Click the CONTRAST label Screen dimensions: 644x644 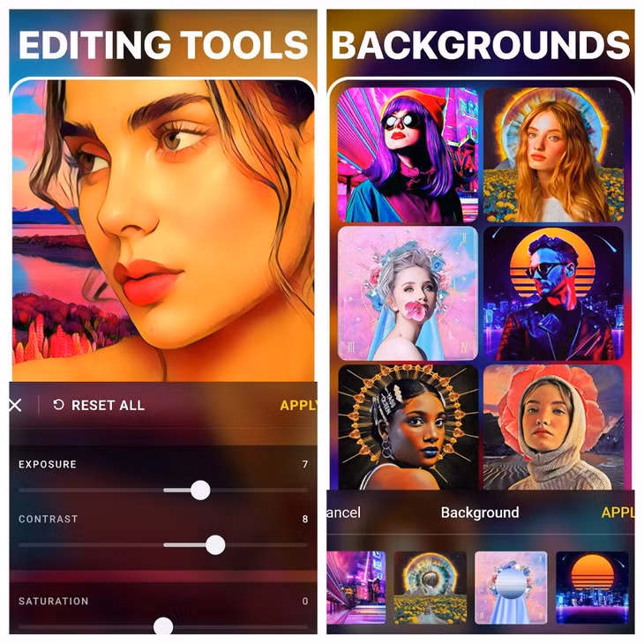coord(48,519)
